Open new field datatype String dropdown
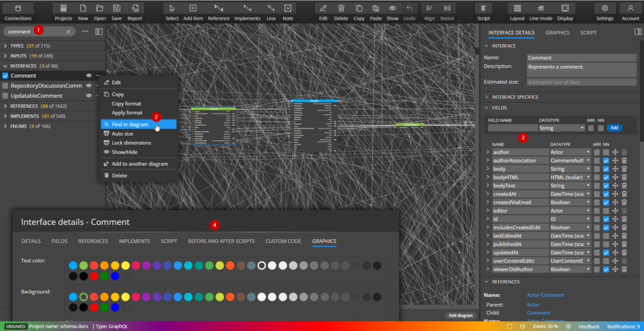644x331 pixels. pyautogui.click(x=562, y=128)
